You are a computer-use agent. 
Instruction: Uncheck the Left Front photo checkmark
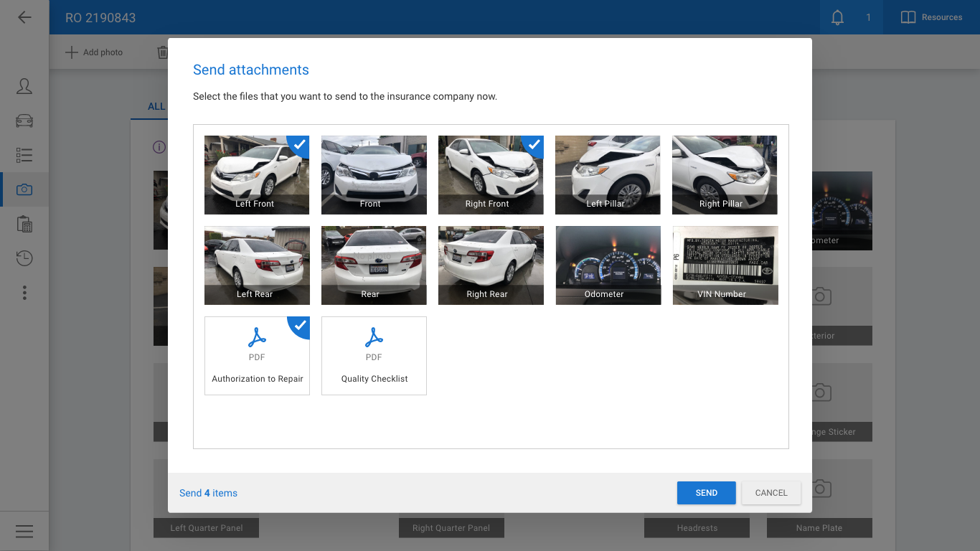[299, 146]
